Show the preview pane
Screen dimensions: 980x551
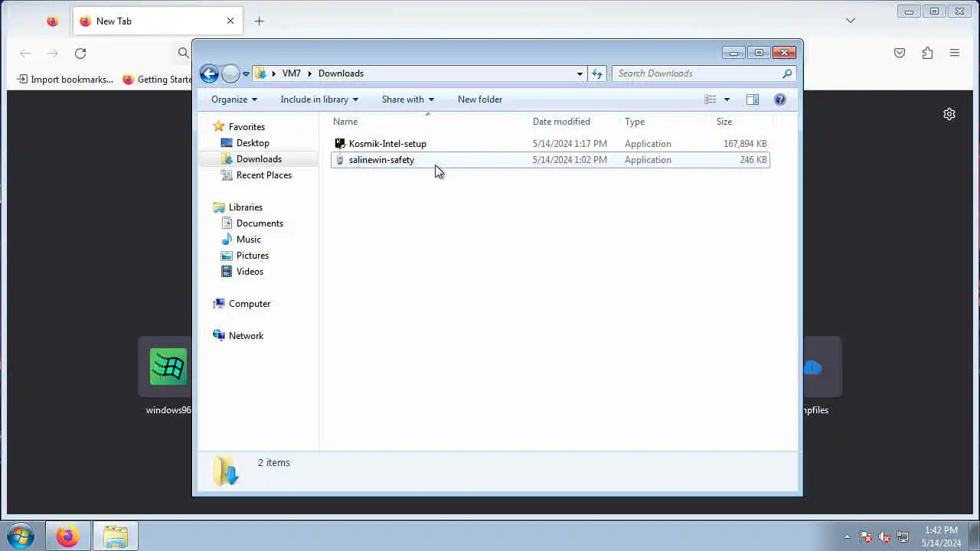(x=753, y=99)
